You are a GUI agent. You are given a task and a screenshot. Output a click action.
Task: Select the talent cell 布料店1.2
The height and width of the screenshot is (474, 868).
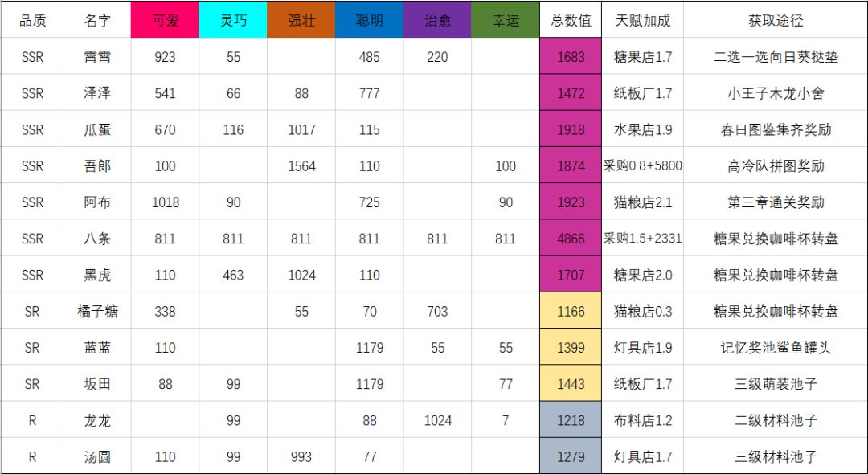click(x=643, y=420)
